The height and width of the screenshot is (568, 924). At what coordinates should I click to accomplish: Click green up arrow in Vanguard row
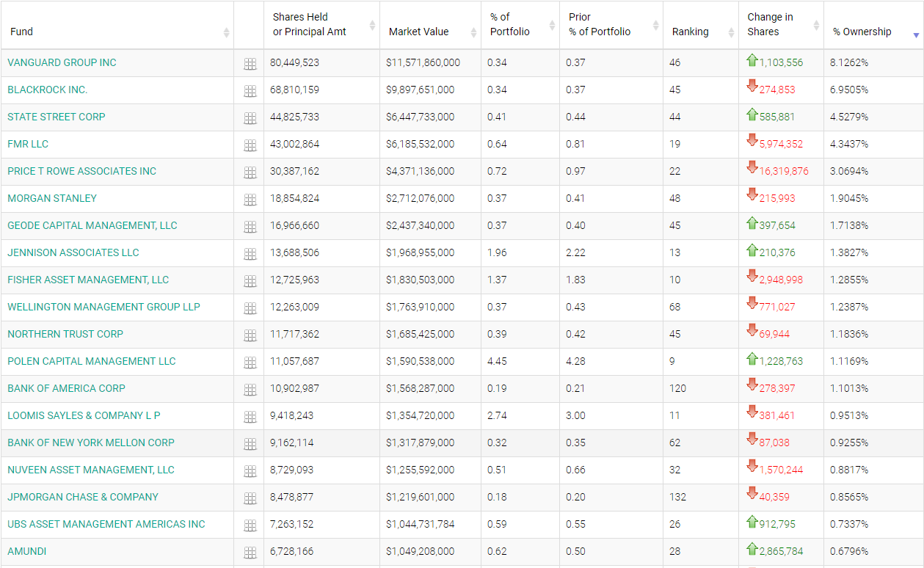[x=752, y=60]
